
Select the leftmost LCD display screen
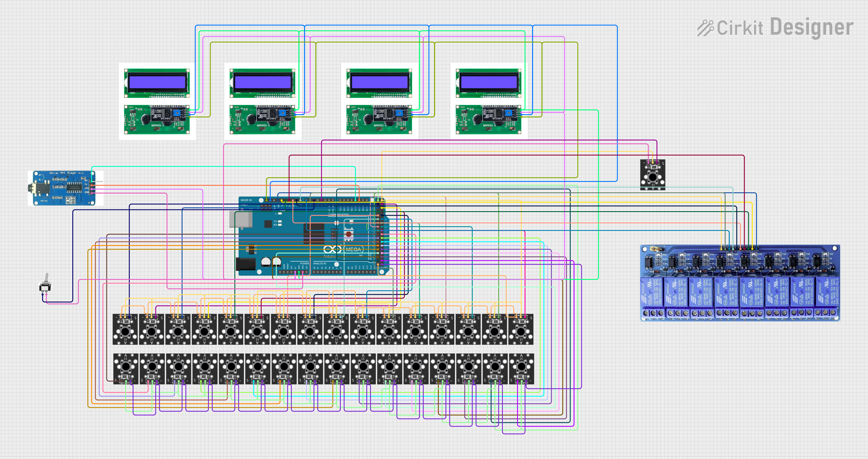pyautogui.click(x=157, y=83)
